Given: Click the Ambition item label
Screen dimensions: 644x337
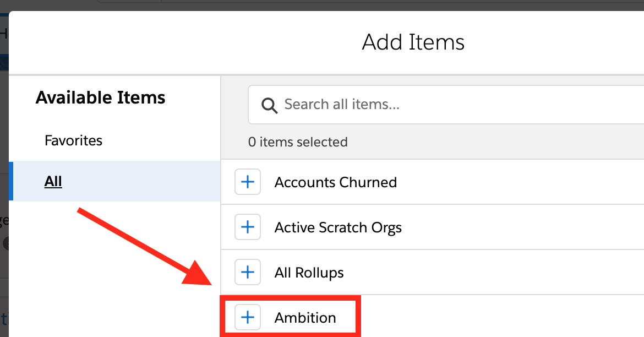Looking at the screenshot, I should [x=305, y=318].
